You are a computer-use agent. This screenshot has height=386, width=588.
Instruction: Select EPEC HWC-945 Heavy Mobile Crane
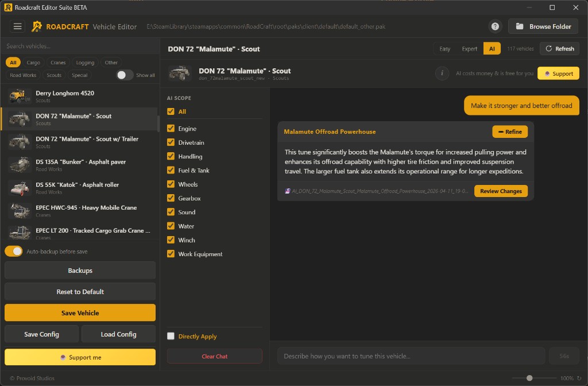coord(79,211)
